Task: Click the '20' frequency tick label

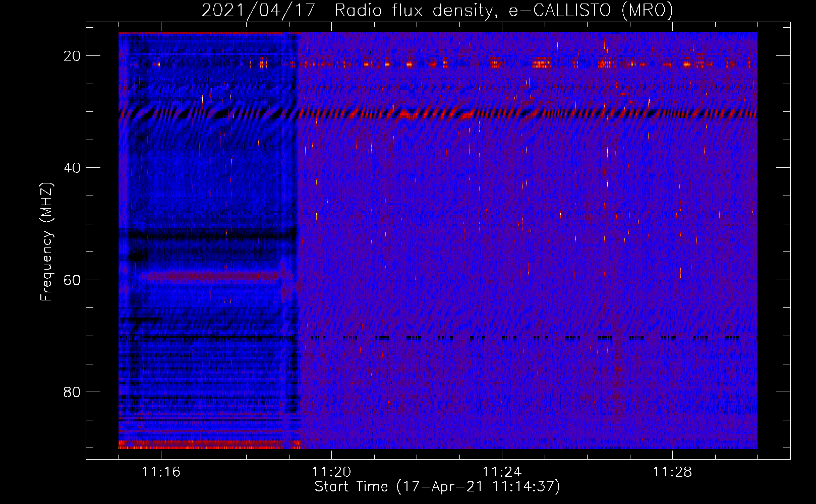Action: pos(72,56)
